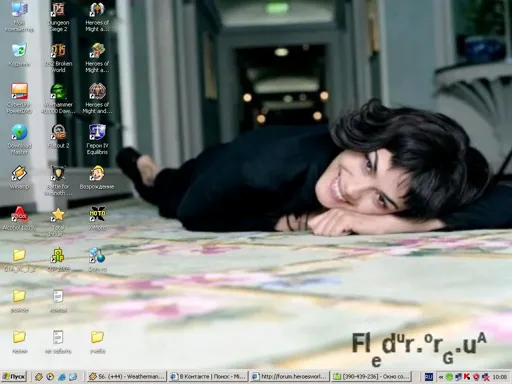Open the QIP 2005 shortcut

(x=58, y=260)
